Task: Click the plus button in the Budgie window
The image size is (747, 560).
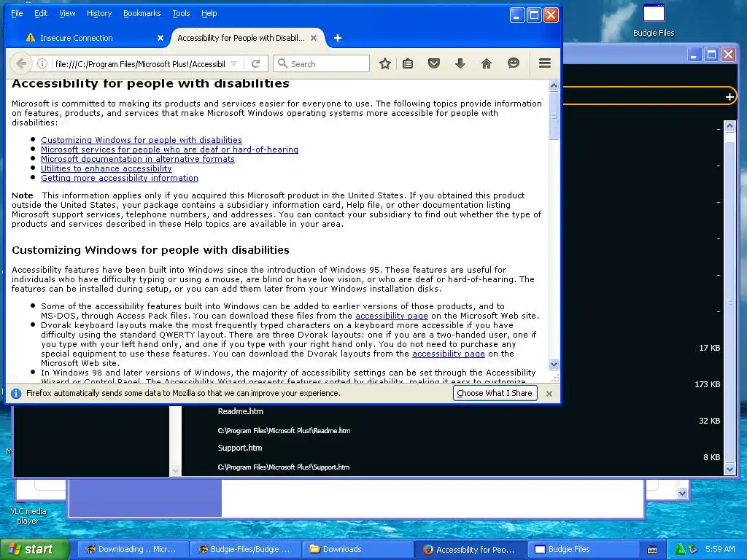Action: click(x=729, y=97)
